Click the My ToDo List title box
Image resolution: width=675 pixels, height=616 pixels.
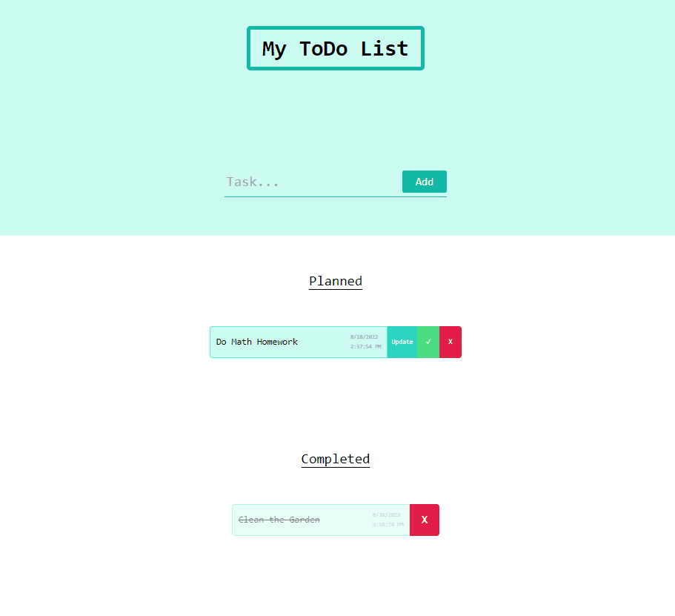[x=336, y=48]
